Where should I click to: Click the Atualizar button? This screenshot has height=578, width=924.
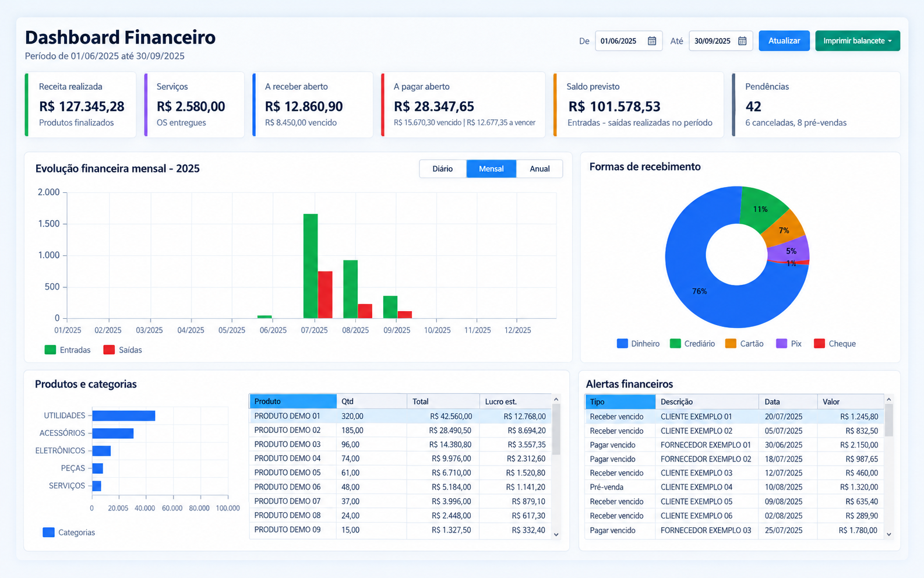click(x=784, y=41)
